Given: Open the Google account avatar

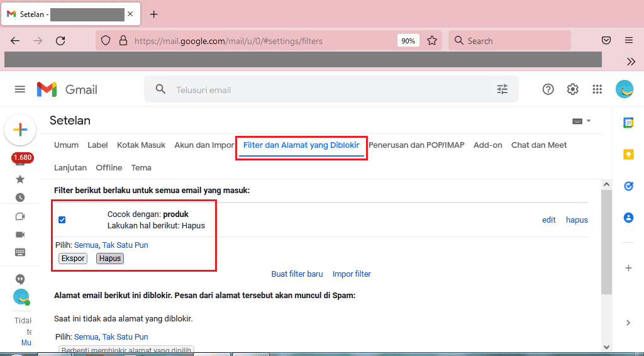Looking at the screenshot, I should click(625, 89).
